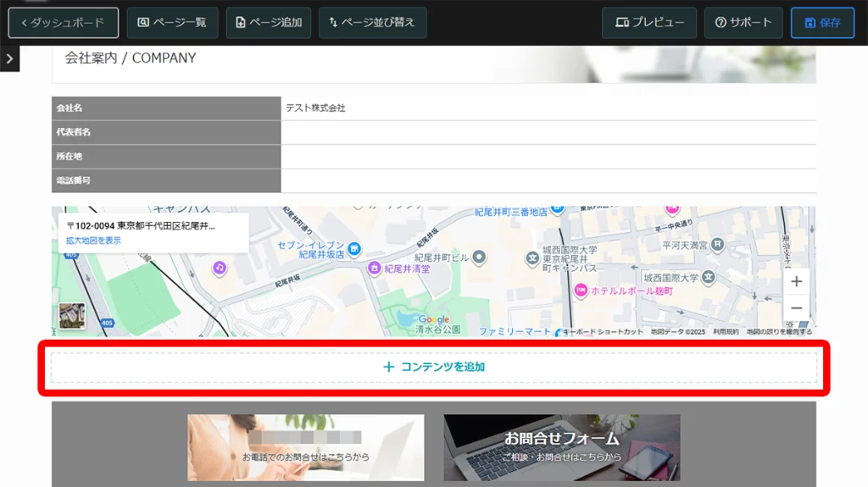
Task: Click the 紀尾井町ビル map marker
Action: click(x=479, y=256)
